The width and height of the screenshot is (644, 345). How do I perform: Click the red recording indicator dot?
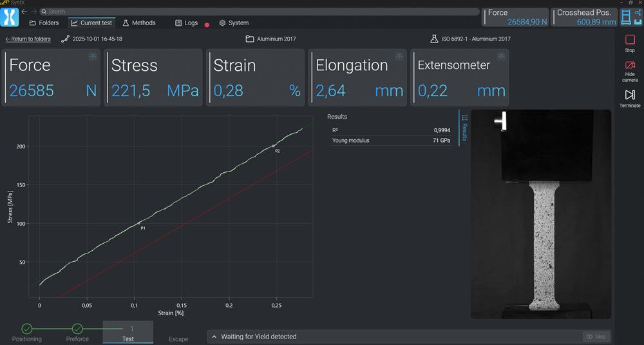click(x=207, y=25)
